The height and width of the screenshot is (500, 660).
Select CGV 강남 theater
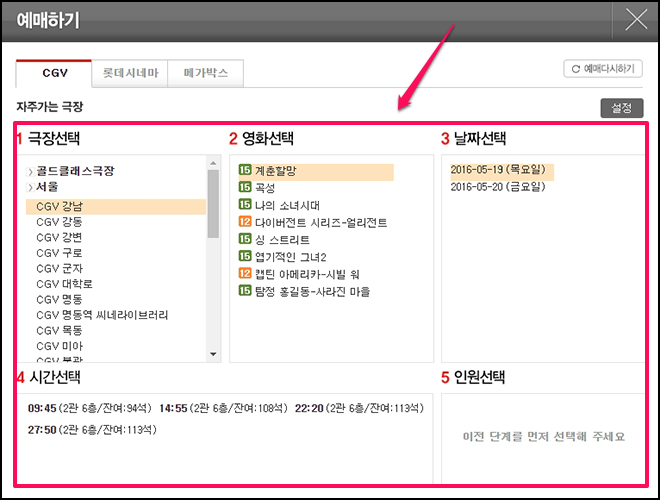pos(116,207)
